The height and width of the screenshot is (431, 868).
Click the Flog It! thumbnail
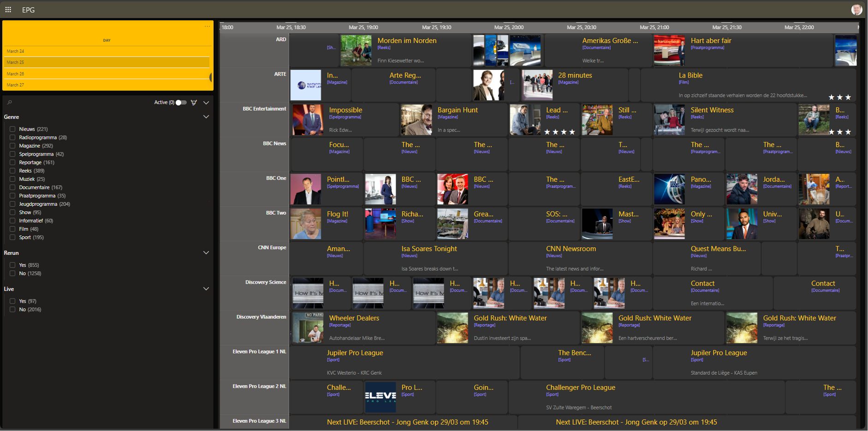(306, 224)
